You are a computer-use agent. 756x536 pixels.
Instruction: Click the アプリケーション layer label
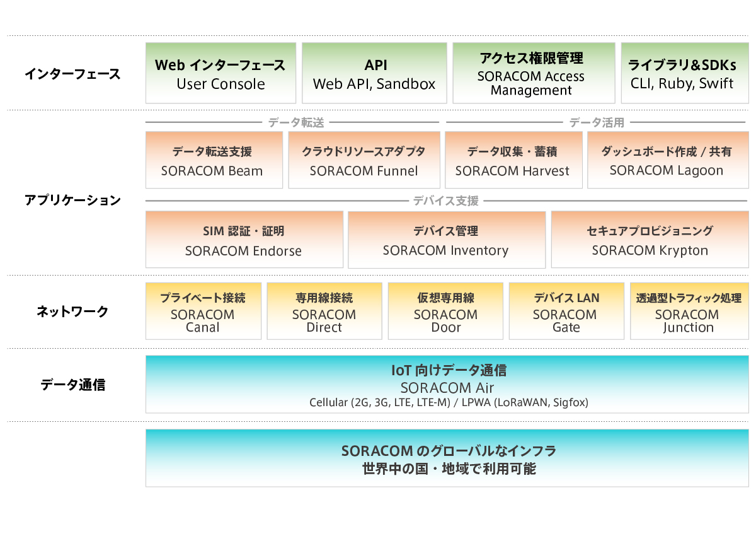[x=72, y=201]
